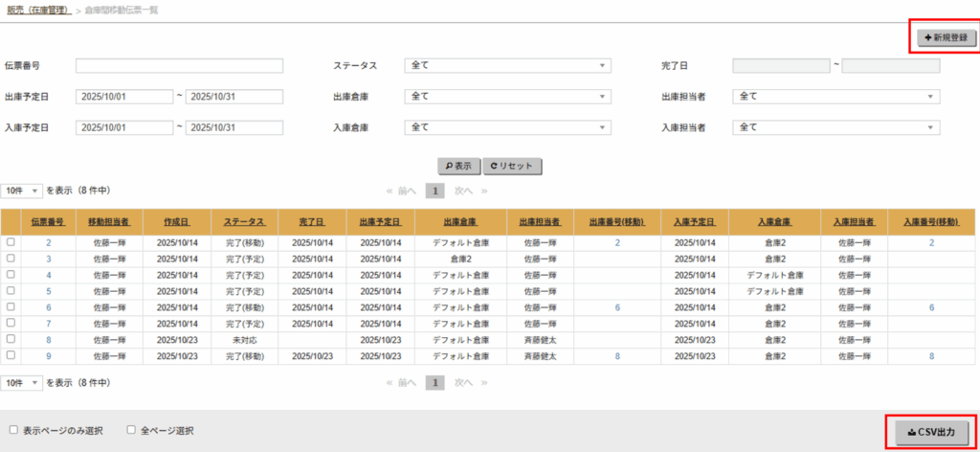
Task: Click the 出庫予定日 start date field
Action: tap(124, 97)
